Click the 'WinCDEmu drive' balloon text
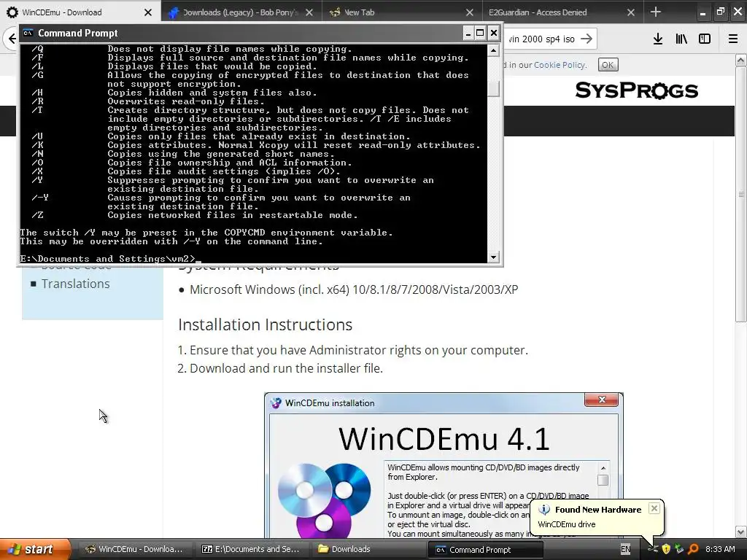 point(566,524)
